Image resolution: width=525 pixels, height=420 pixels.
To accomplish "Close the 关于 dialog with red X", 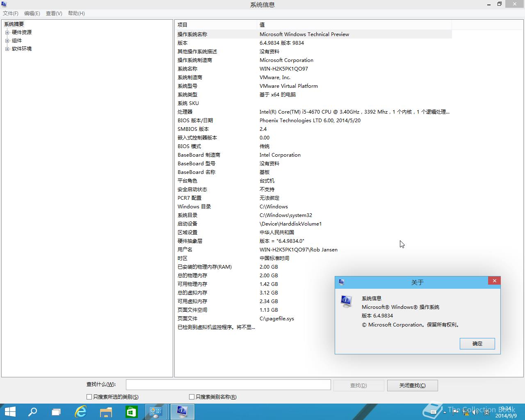I will pos(494,281).
